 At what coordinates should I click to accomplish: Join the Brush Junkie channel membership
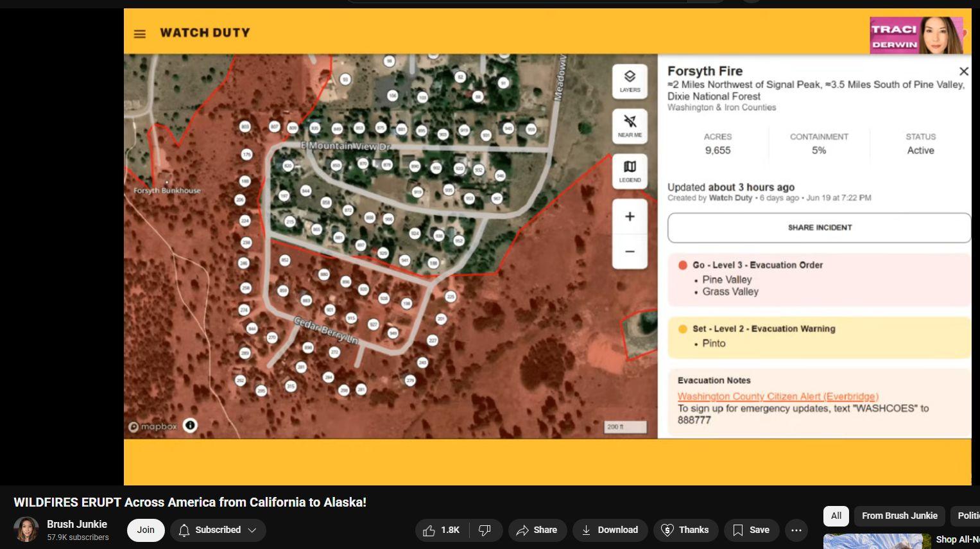(146, 530)
